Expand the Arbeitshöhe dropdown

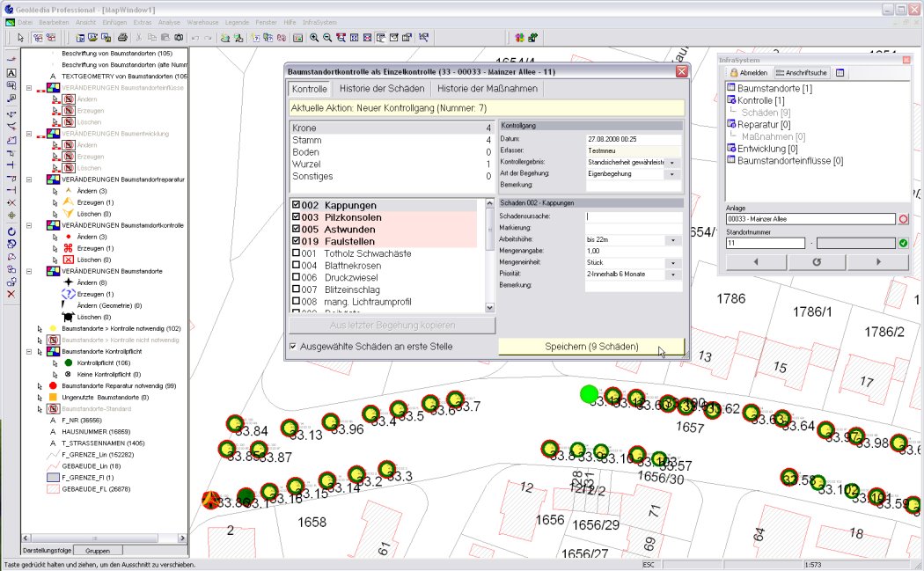pos(672,240)
